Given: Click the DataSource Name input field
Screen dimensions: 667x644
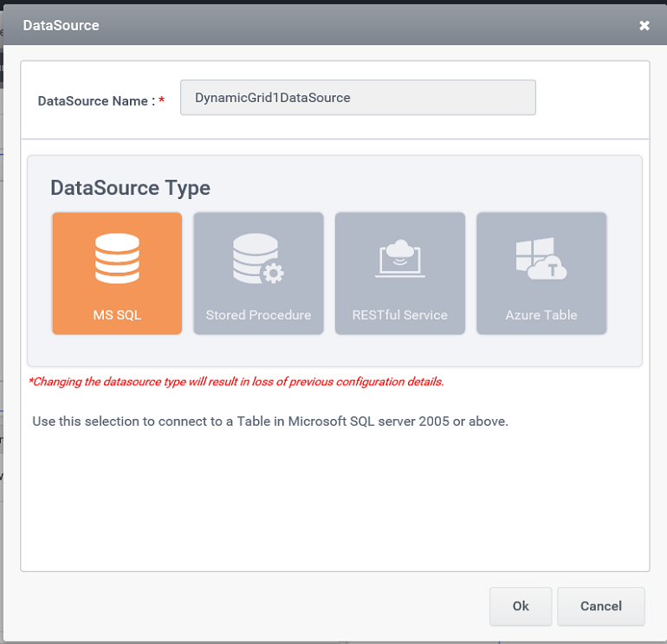Looking at the screenshot, I should coord(358,97).
